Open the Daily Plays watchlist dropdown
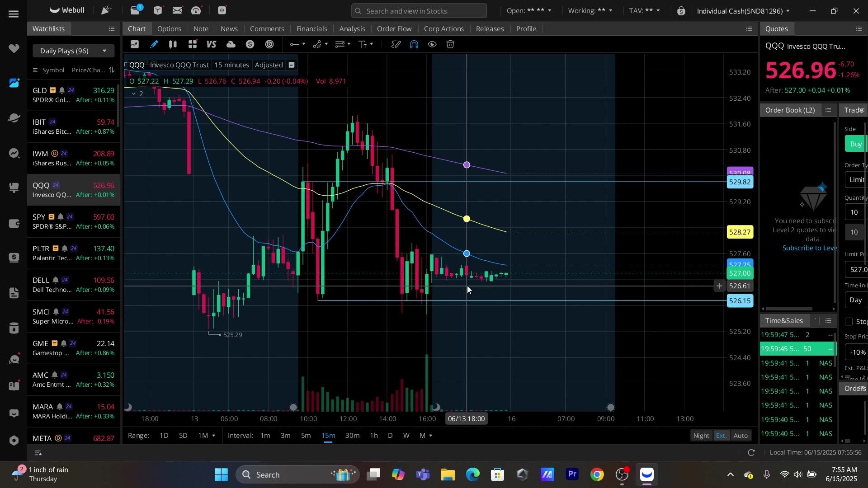Image resolution: width=868 pixels, height=488 pixels. click(x=73, y=51)
